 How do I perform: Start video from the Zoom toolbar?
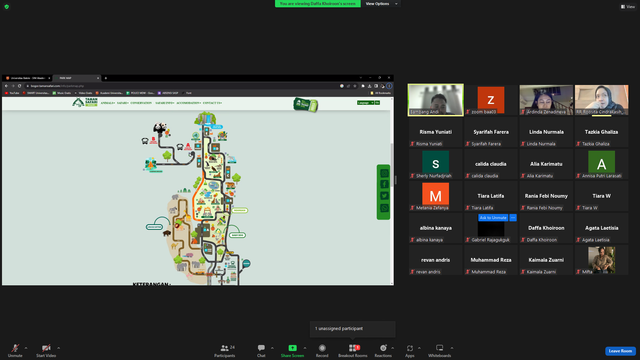coord(46,350)
